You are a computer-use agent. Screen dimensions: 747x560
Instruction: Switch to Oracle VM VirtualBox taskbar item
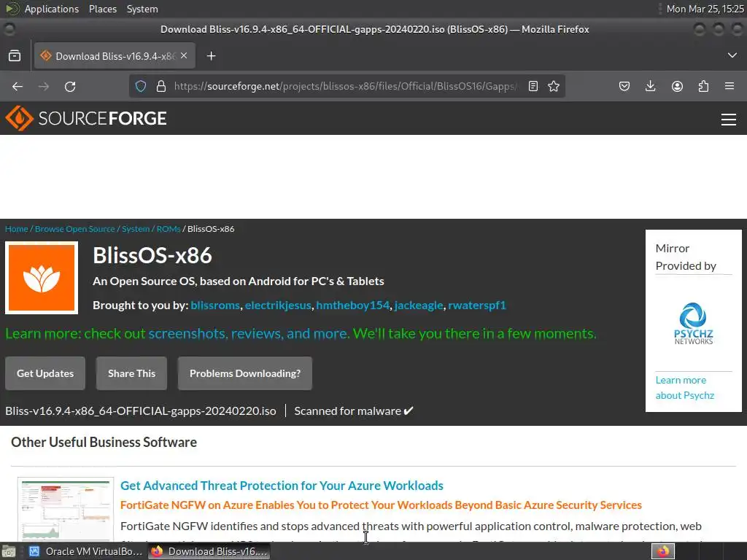click(x=85, y=551)
